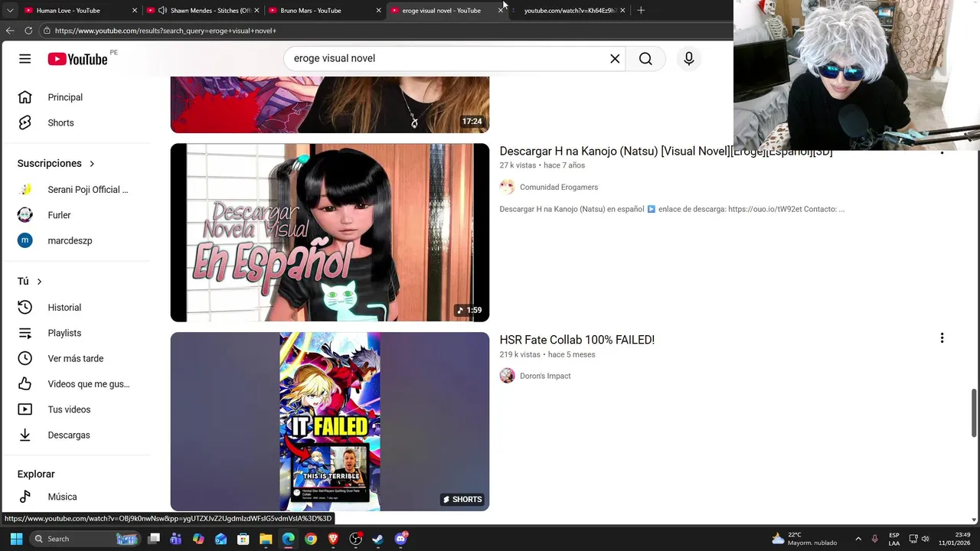Viewport: 980px width, 551px height.
Task: Click the Doron's Impact channel avatar
Action: [x=507, y=376]
